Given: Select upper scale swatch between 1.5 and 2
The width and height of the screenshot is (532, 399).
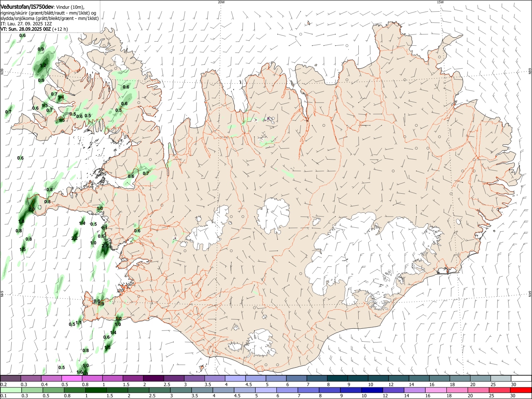Looking at the screenshot, I should pyautogui.click(x=133, y=378).
